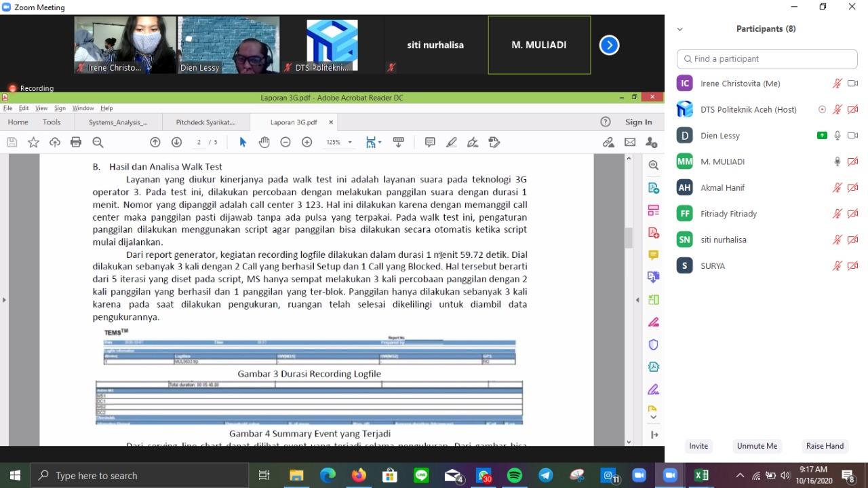
Task: Click the Raise Hand button
Action: [825, 446]
